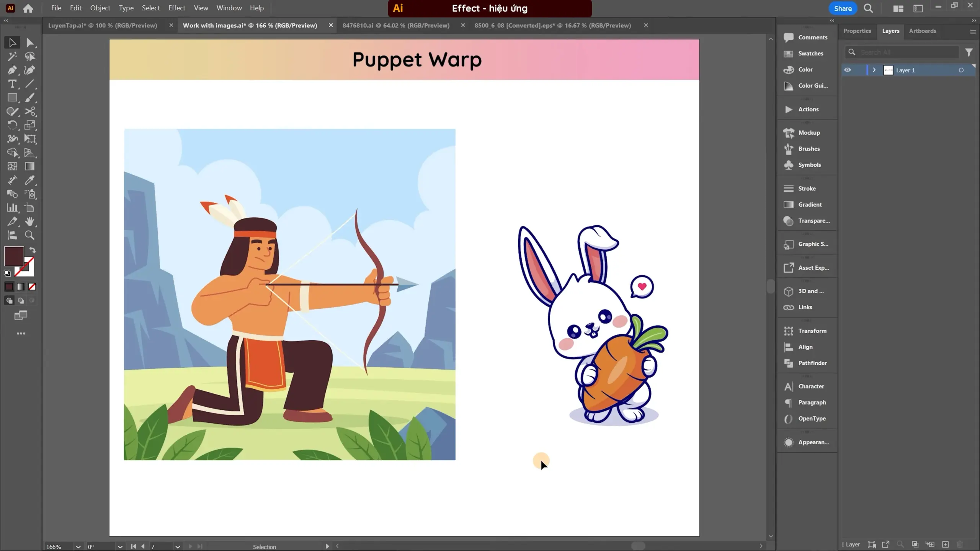The image size is (980, 551).
Task: Switch to 8476810.ai document tab
Action: (396, 25)
